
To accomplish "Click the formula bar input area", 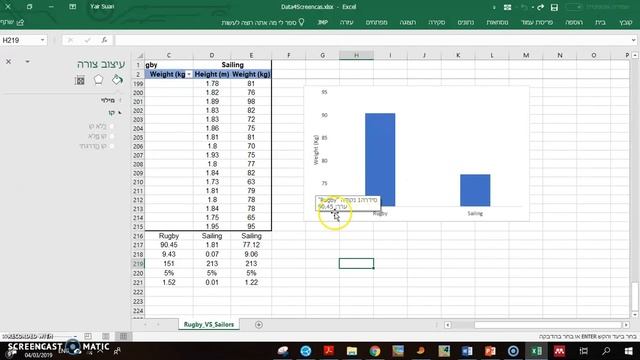I will (x=372, y=40).
